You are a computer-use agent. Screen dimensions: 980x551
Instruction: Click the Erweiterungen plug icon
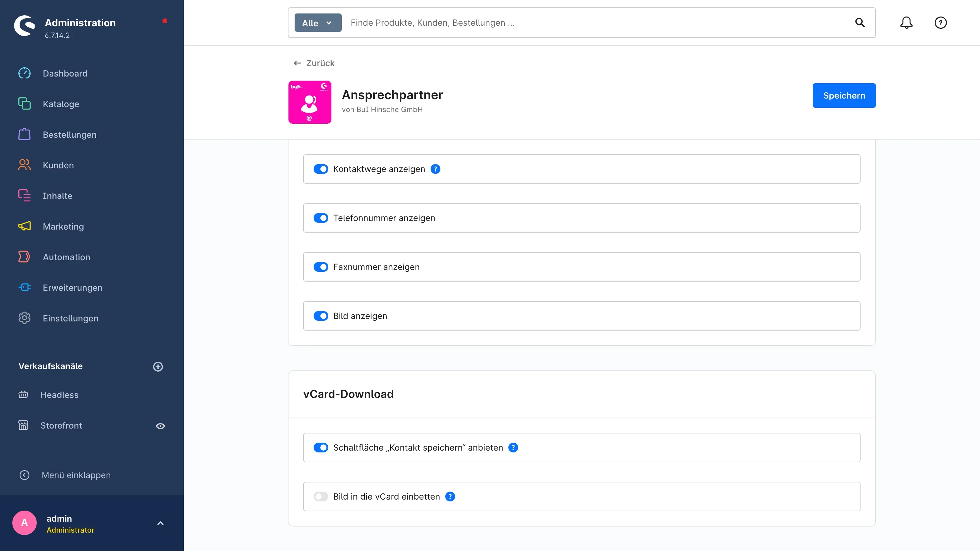[x=24, y=287]
